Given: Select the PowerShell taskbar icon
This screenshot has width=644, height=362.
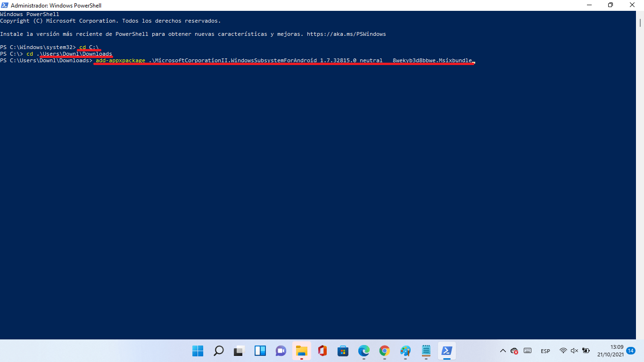Looking at the screenshot, I should tap(446, 351).
